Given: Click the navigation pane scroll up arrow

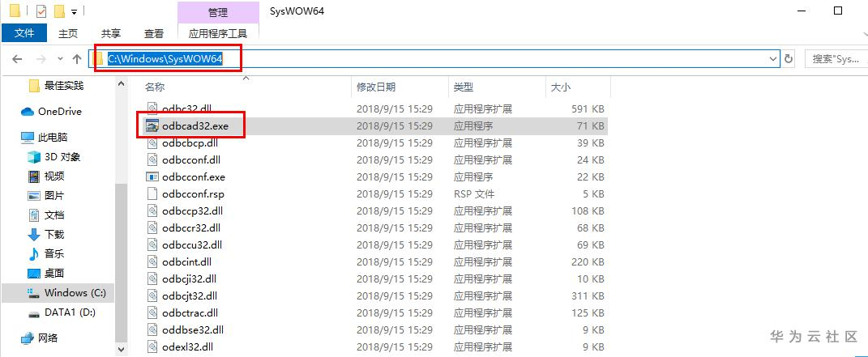Looking at the screenshot, I should point(122,83).
